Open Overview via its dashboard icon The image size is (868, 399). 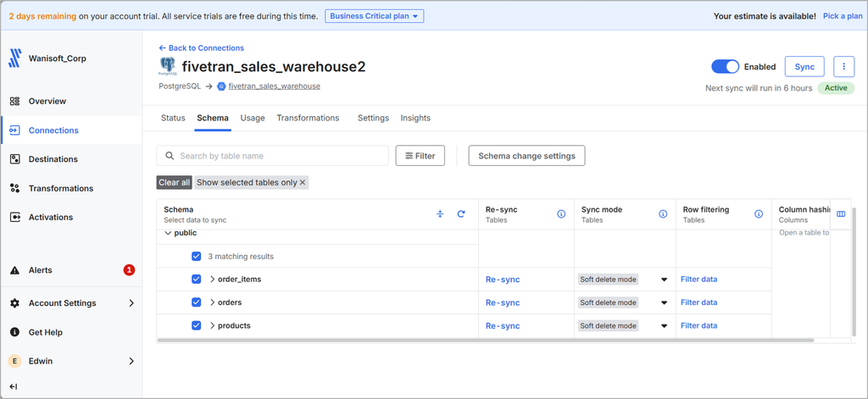pyautogui.click(x=15, y=102)
